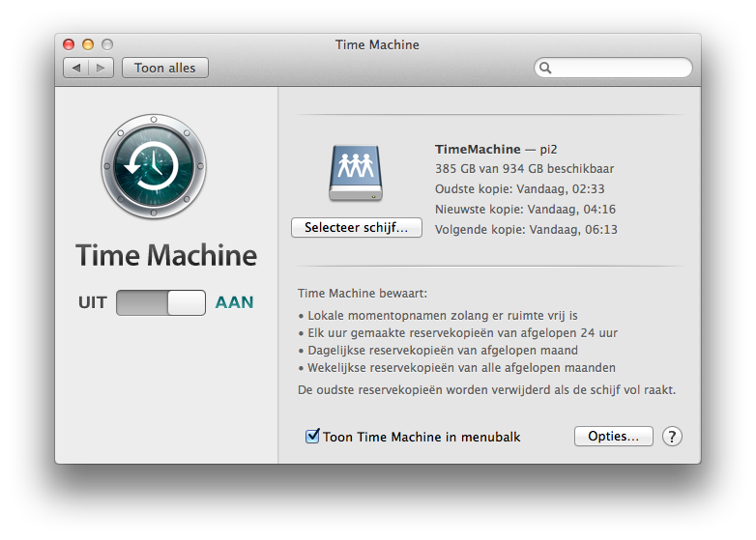This screenshot has height=540, width=756.
Task: Focus the search field in toolbar
Action: coord(613,68)
